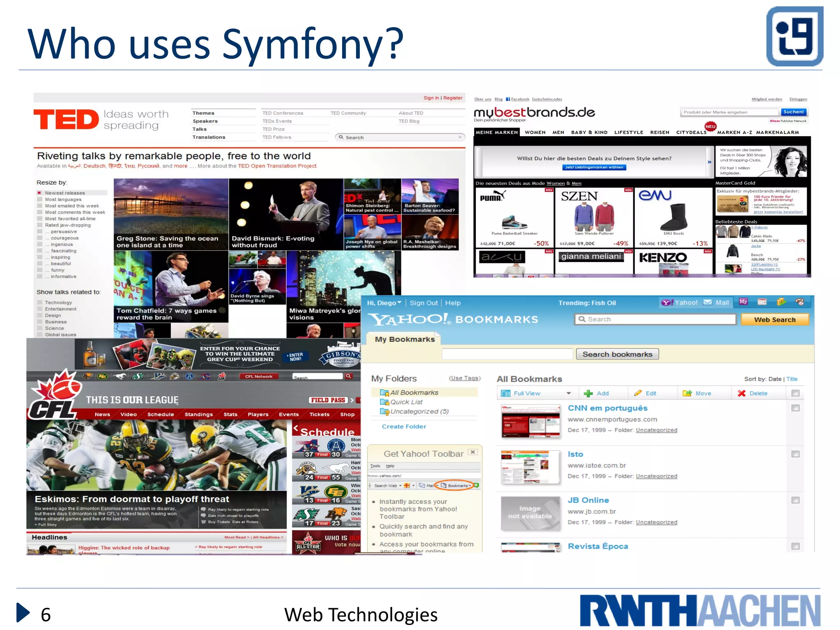The image size is (840, 630).
Task: Click the KENZO brand logo
Action: pyautogui.click(x=663, y=258)
